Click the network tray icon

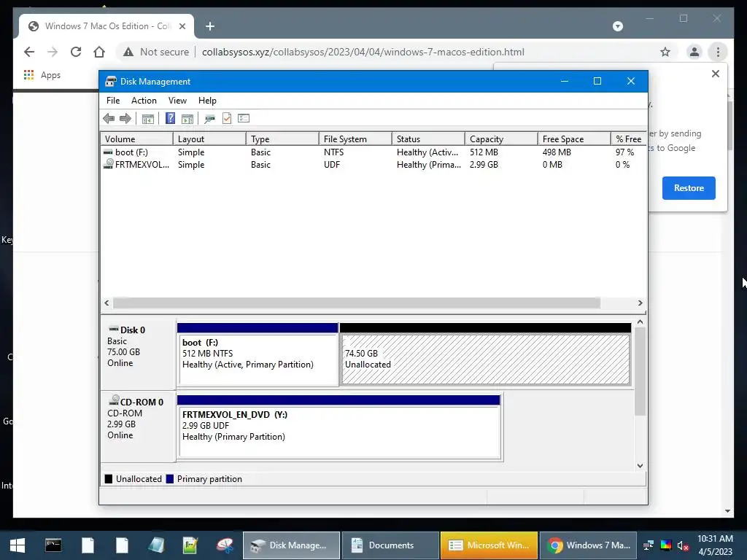pos(649,545)
